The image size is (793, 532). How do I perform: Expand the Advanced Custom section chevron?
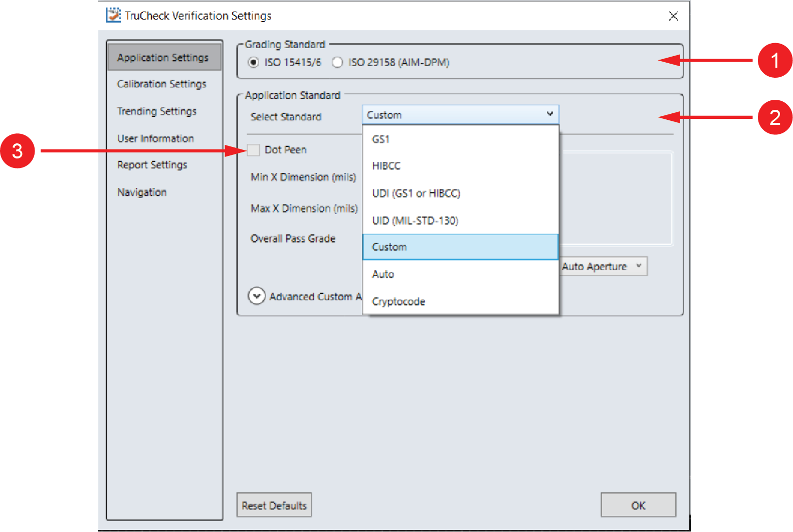pos(257,296)
